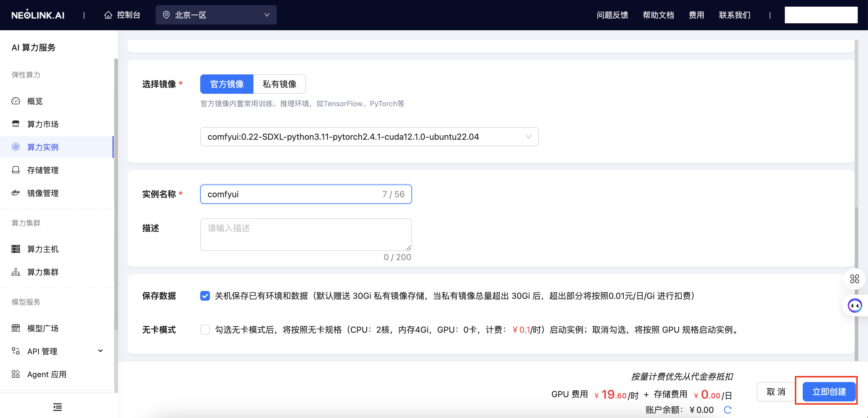Image resolution: width=868 pixels, height=418 pixels.
Task: Click the AI 算力服务 sidebar heading
Action: pyautogui.click(x=33, y=47)
